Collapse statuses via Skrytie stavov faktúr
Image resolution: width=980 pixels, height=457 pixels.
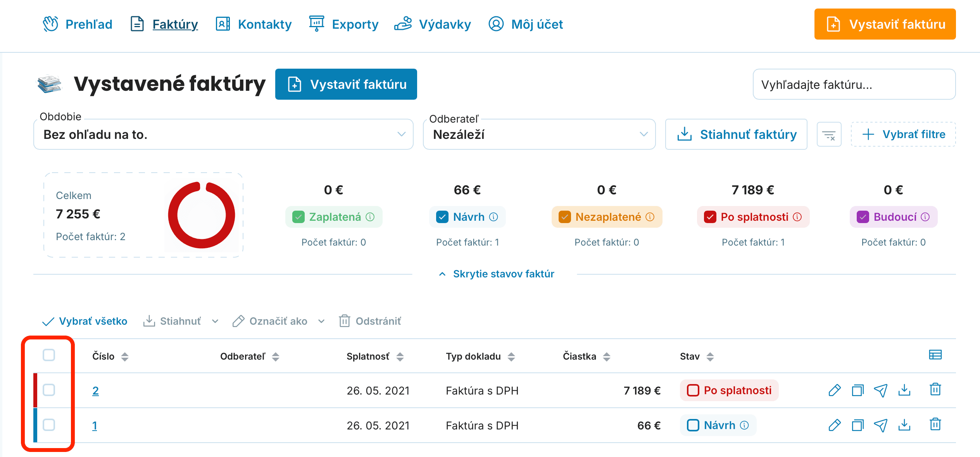[496, 274]
